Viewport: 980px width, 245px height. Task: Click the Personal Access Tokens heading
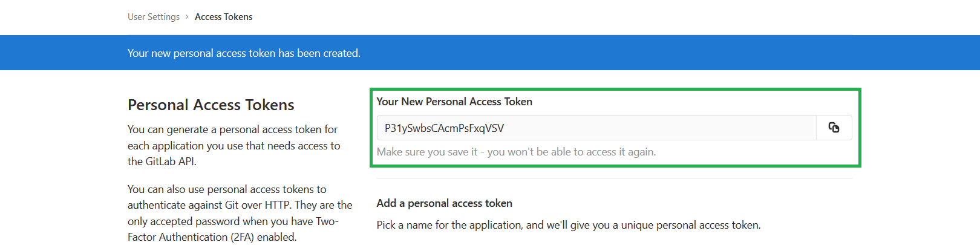(x=211, y=105)
